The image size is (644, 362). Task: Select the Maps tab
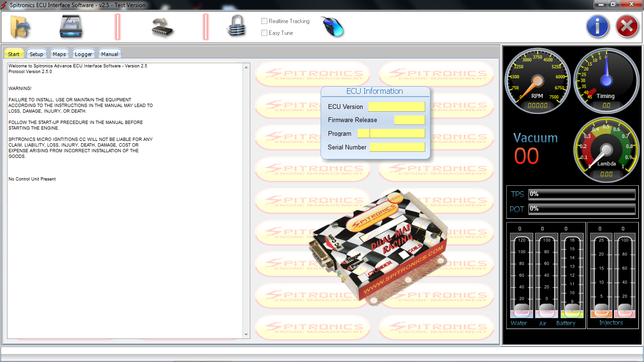point(59,54)
